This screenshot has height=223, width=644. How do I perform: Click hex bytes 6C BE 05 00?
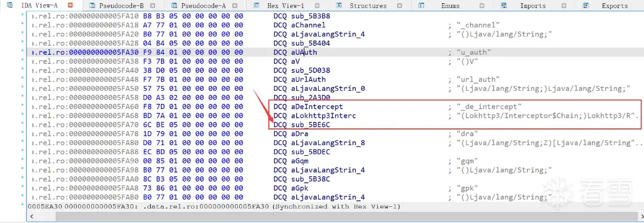[x=166, y=125]
